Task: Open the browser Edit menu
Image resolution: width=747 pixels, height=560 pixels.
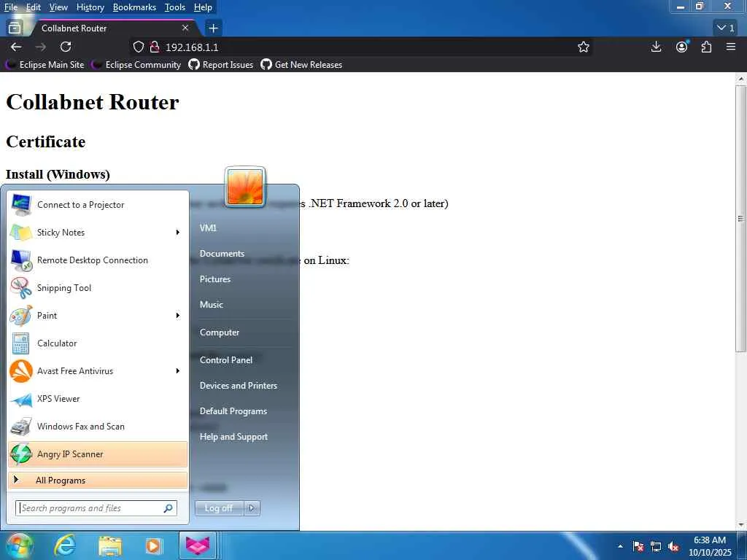Action: tap(34, 7)
